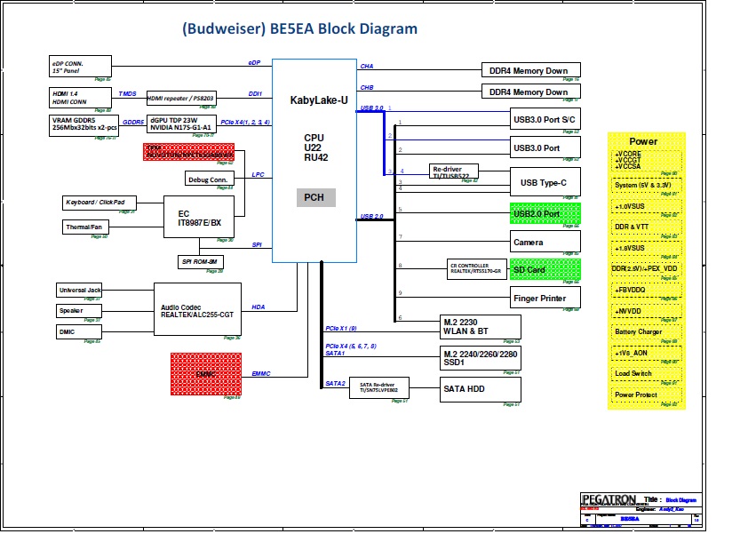
Task: Select the DDR4 Memory Down block on CHB
Action: 531,92
